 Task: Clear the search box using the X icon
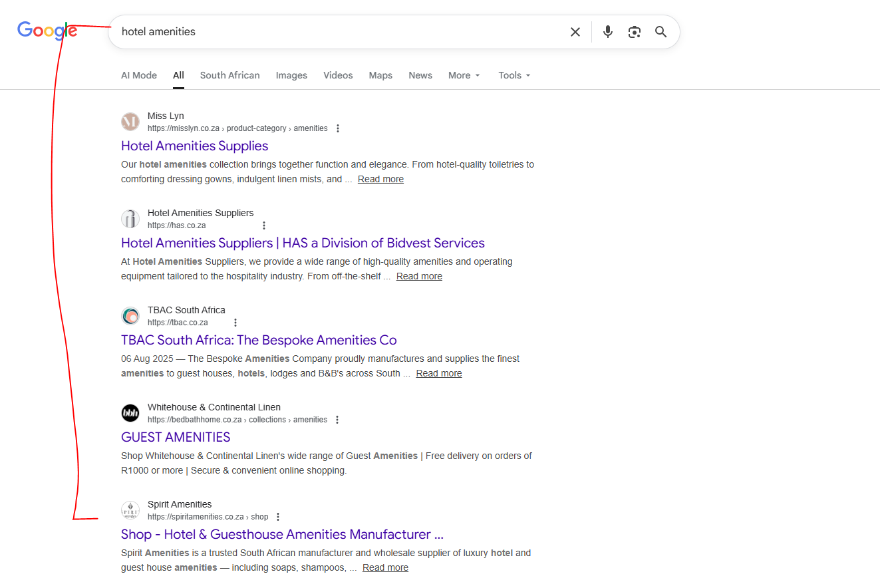575,31
